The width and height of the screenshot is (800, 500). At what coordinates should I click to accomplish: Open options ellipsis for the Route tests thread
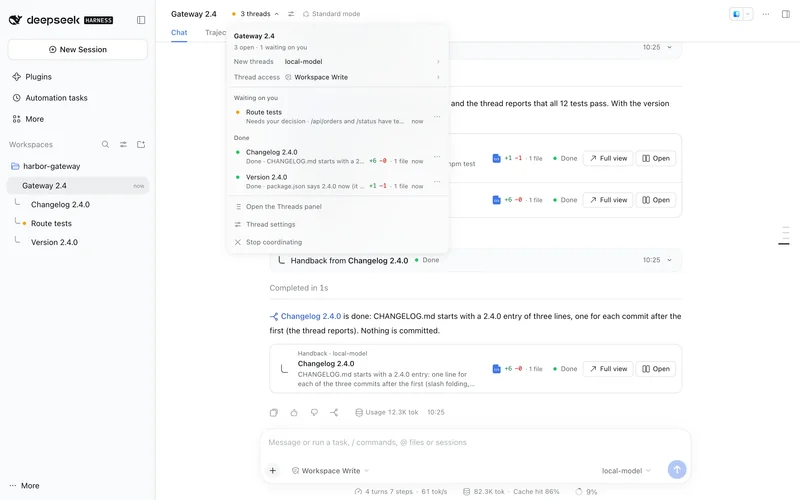tap(437, 116)
